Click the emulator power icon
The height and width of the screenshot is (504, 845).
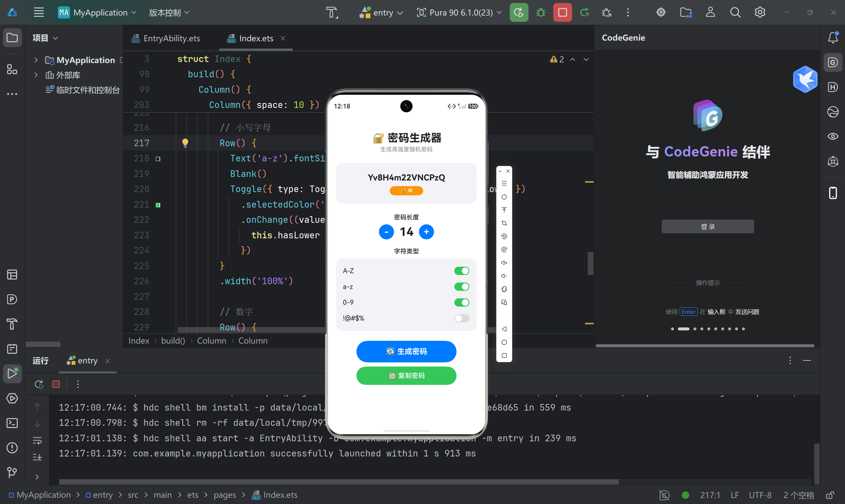[504, 197]
